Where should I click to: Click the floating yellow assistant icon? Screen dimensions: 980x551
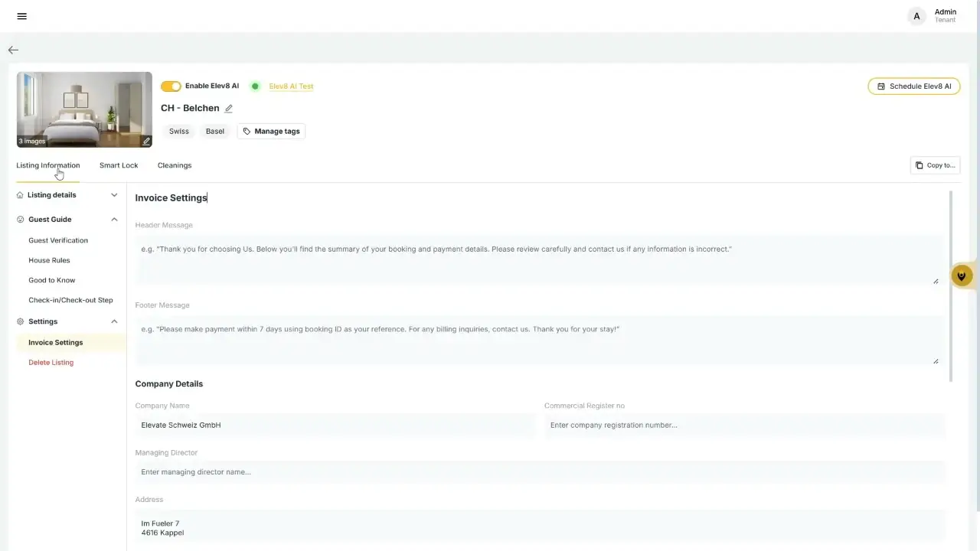pos(962,275)
